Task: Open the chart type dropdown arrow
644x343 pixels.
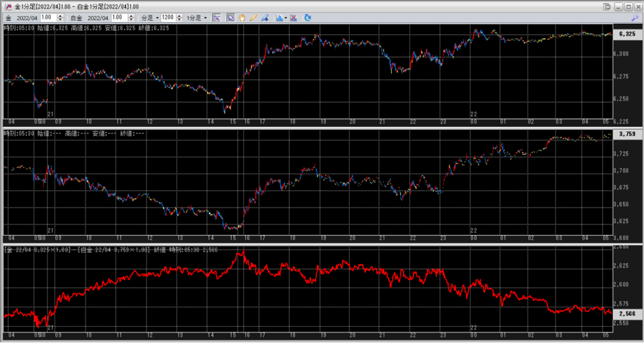Action: 286,18
